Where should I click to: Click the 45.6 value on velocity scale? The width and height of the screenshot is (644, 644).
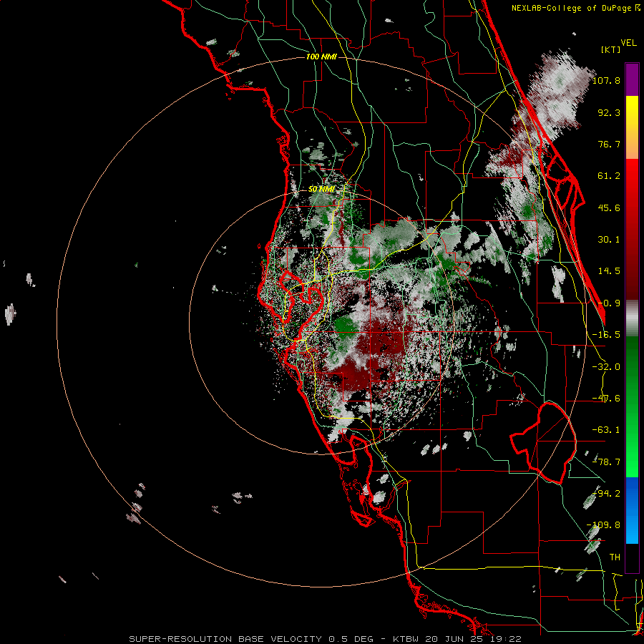pos(609,208)
